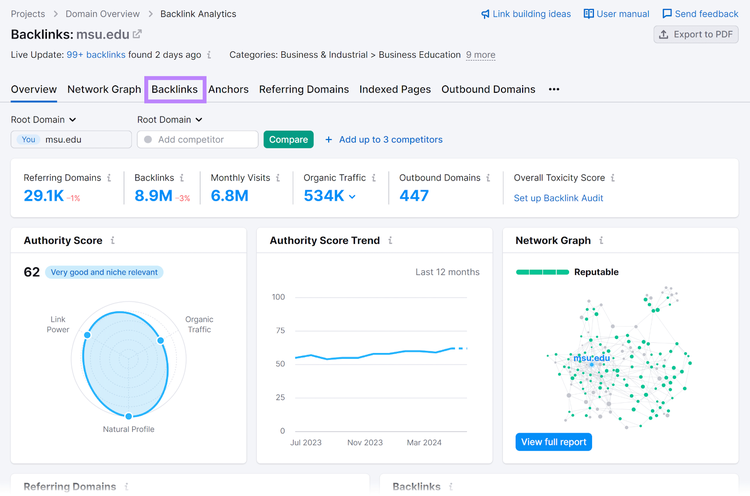
Task: Click Very good and niche relevant badge
Action: tap(104, 272)
